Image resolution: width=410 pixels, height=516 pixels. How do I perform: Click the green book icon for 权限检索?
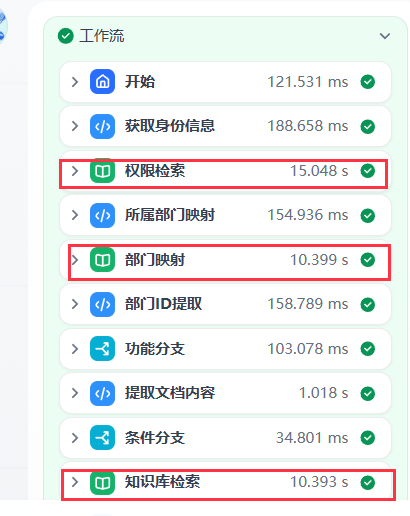click(x=102, y=171)
